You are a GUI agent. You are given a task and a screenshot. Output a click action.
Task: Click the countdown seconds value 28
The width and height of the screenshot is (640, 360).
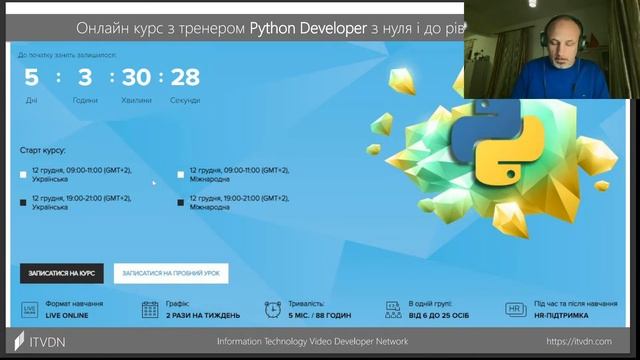coord(185,77)
